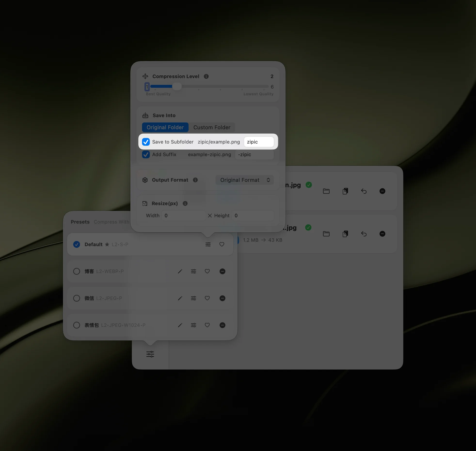Click the pencil edit icon for 博客 preset
Viewport: 476px width, 451px height.
pos(180,271)
